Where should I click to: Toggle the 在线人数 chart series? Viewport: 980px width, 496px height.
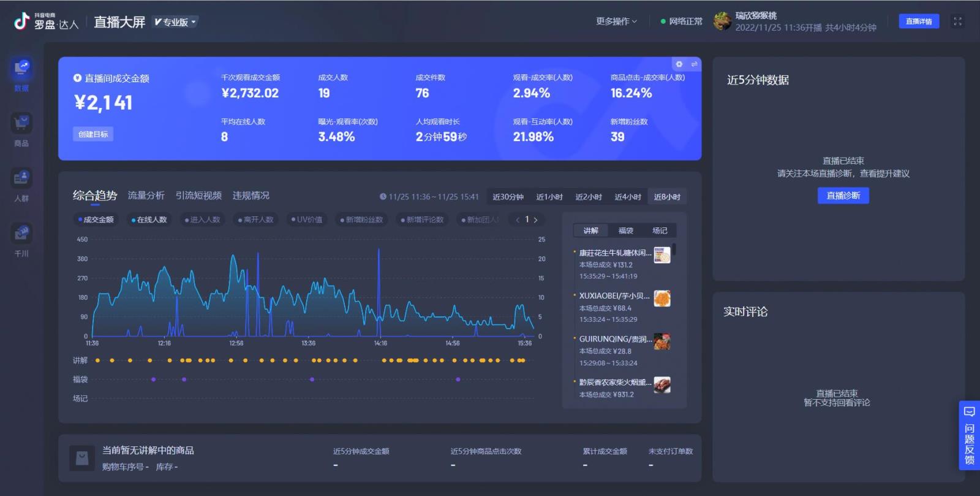point(149,219)
